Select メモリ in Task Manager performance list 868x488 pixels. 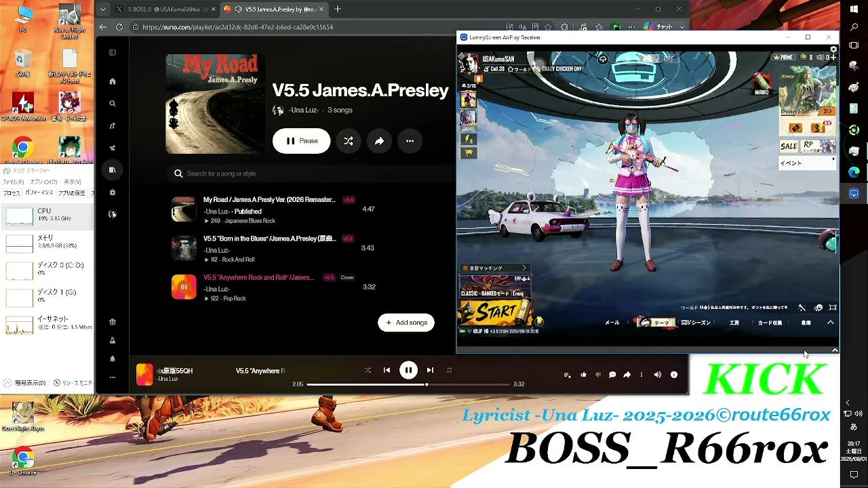click(47, 242)
